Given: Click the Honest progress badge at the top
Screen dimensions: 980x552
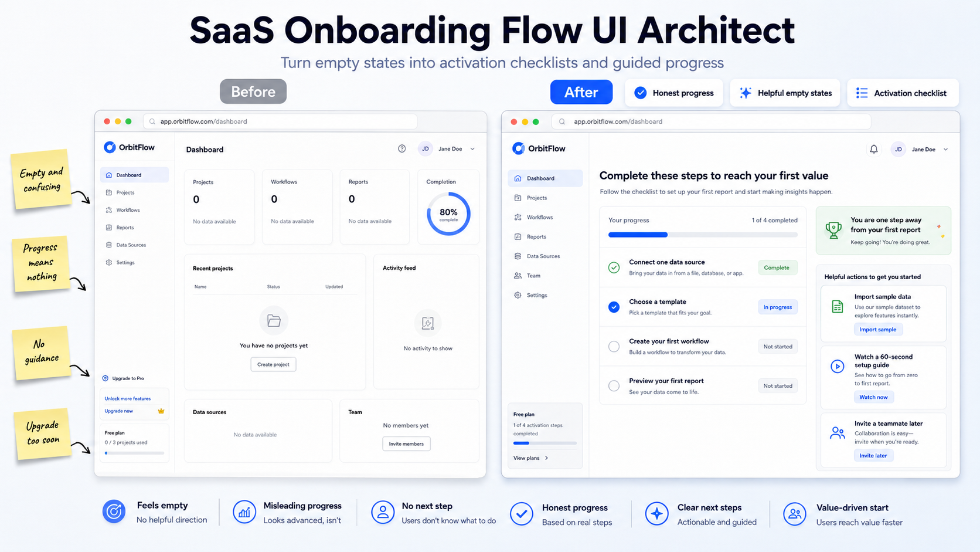Looking at the screenshot, I should tap(674, 93).
